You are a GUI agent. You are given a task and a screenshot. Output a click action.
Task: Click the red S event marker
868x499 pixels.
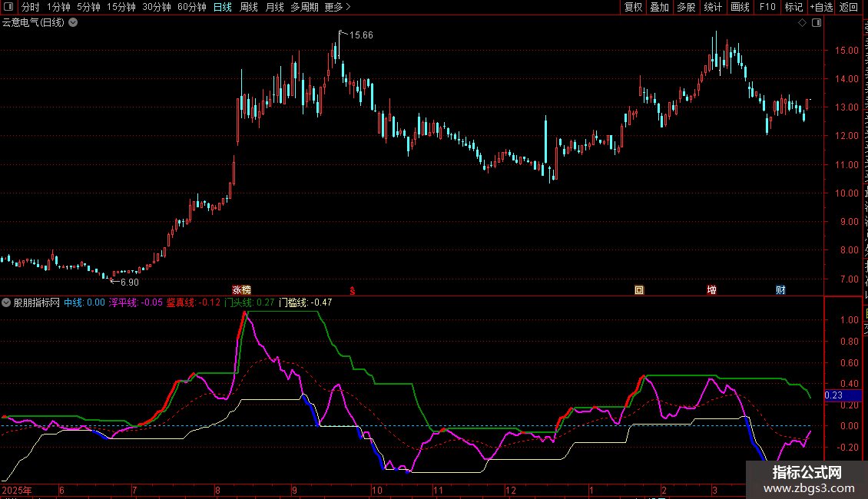[352, 290]
